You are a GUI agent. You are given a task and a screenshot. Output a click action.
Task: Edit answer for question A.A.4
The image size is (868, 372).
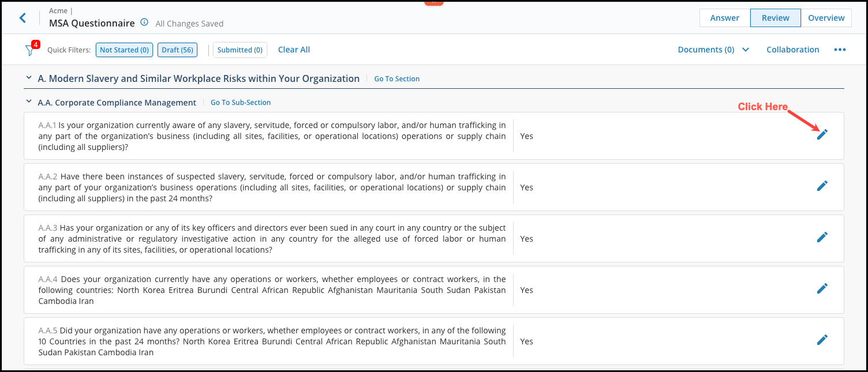tap(822, 288)
